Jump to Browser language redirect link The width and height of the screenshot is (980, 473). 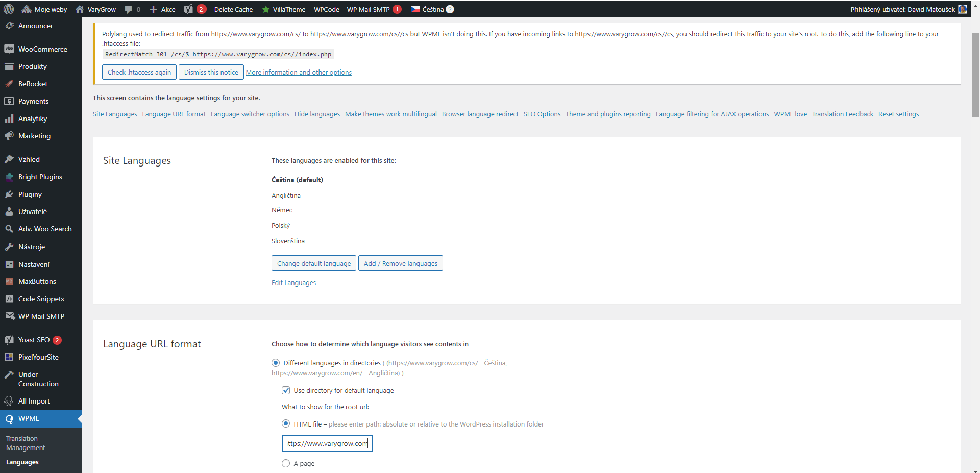(480, 114)
